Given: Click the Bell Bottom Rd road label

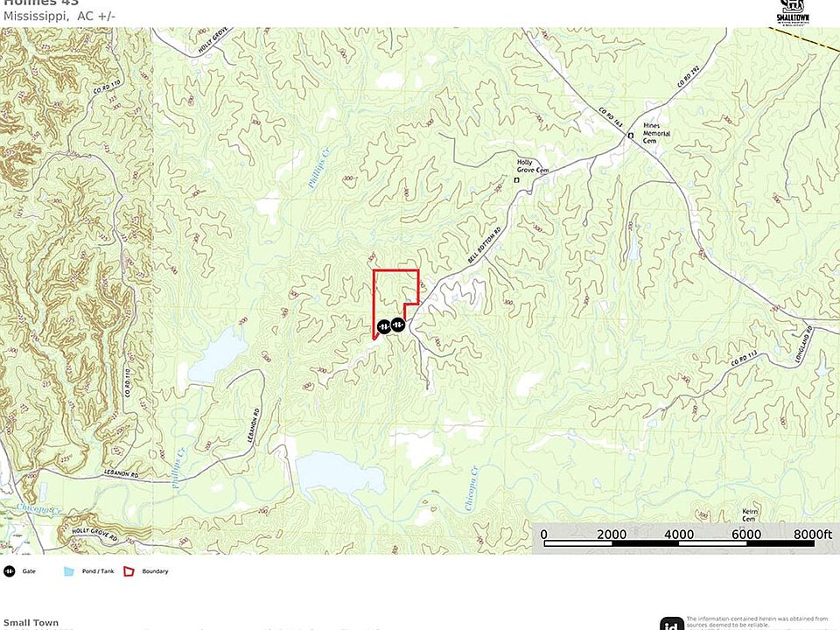Looking at the screenshot, I should (x=484, y=245).
